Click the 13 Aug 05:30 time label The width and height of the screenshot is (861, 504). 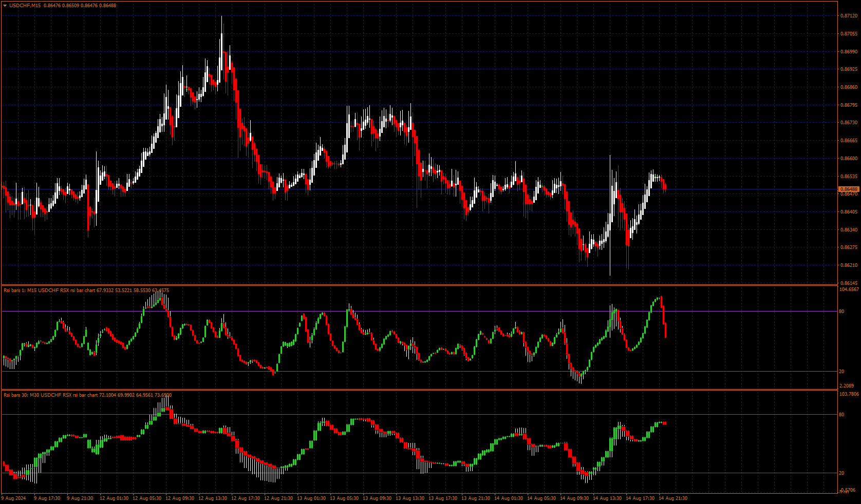pos(344,498)
